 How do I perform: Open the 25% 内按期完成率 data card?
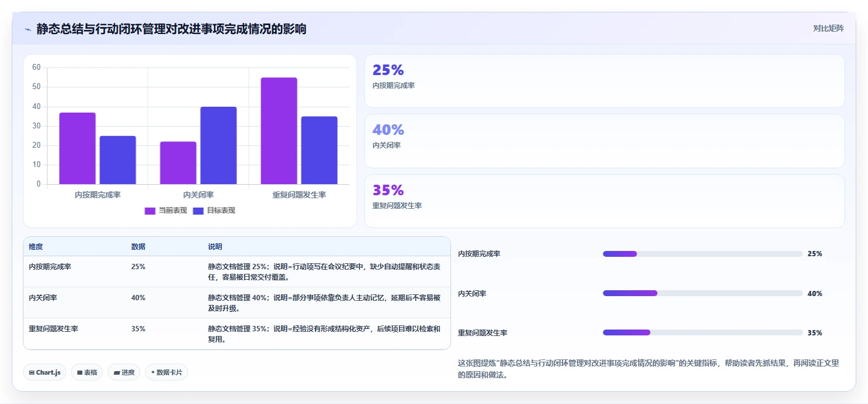click(605, 81)
